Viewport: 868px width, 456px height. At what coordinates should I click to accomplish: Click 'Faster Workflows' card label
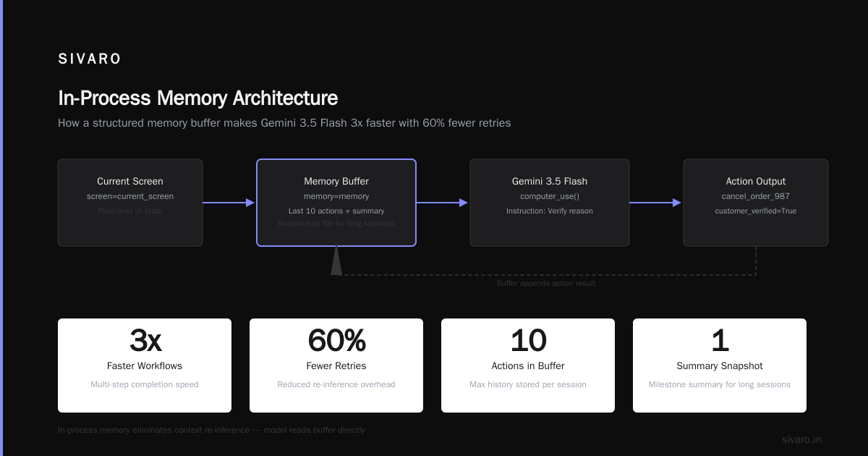coord(145,366)
